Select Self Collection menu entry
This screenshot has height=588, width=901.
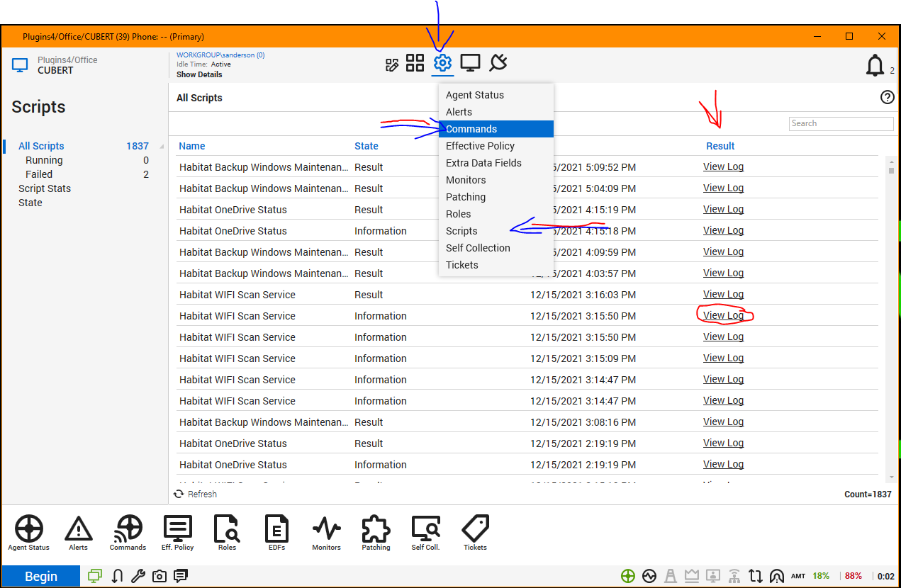[478, 248]
